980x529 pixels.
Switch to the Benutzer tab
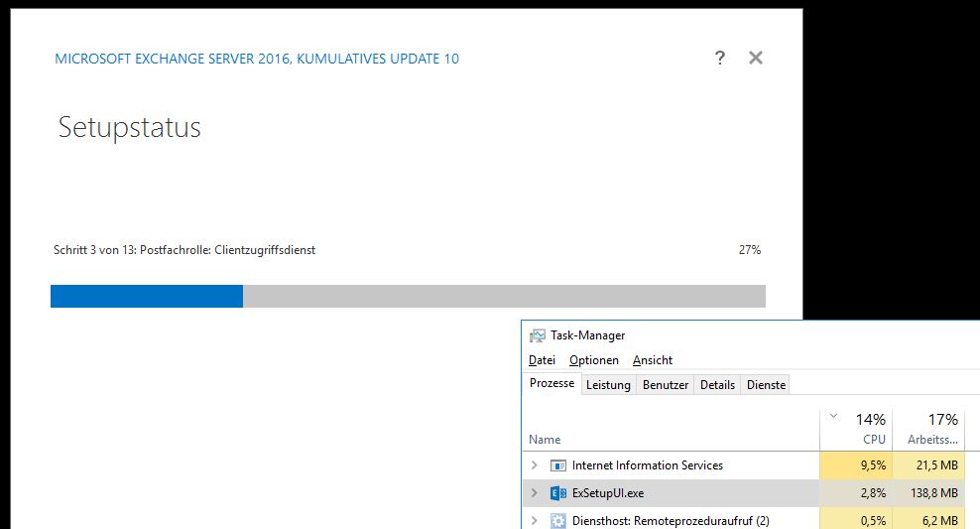tap(665, 385)
